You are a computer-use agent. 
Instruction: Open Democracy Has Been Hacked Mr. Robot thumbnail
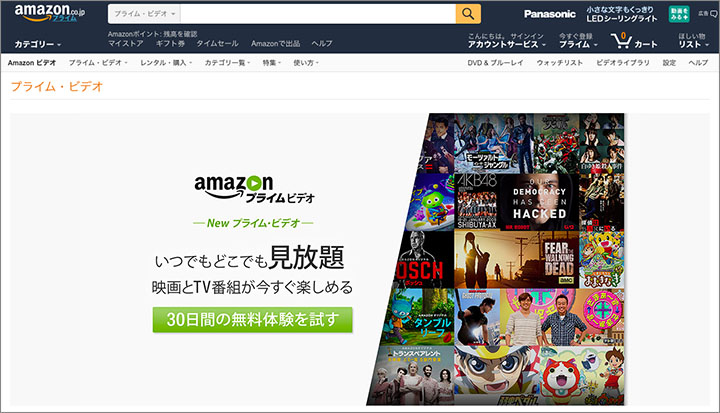[539, 202]
